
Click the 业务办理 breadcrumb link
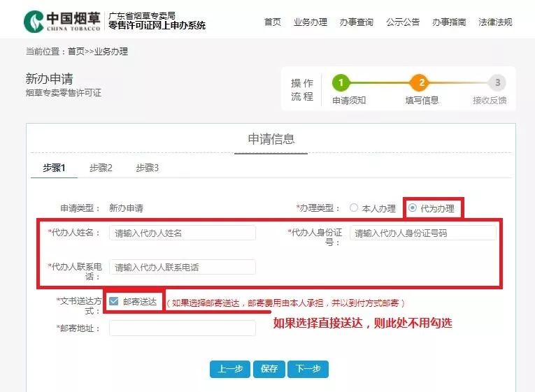tap(111, 52)
